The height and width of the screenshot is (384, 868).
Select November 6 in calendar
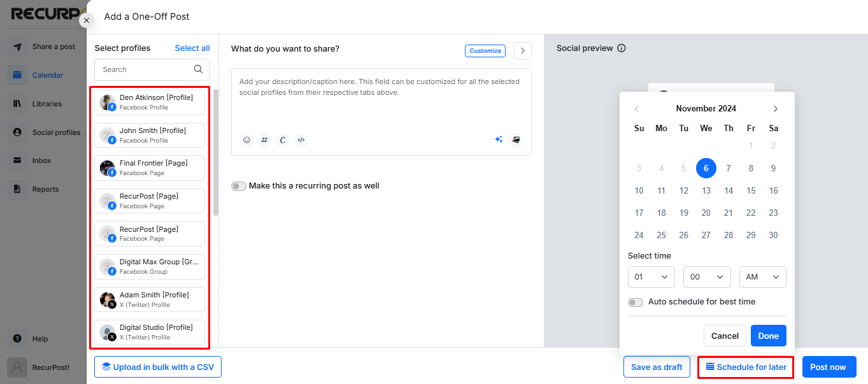(x=706, y=168)
